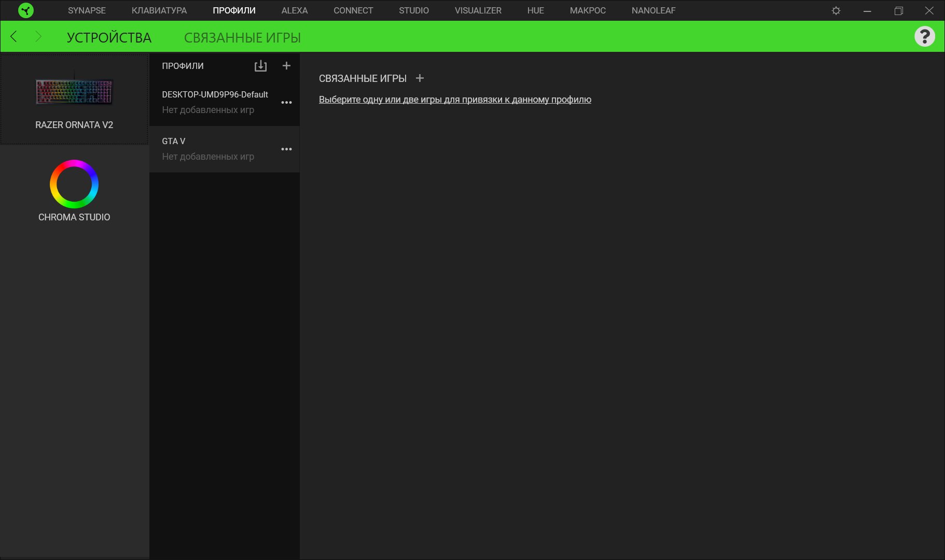The width and height of the screenshot is (945, 560).
Task: Open the КЛАВИАТУРА tab
Action: click(x=159, y=10)
